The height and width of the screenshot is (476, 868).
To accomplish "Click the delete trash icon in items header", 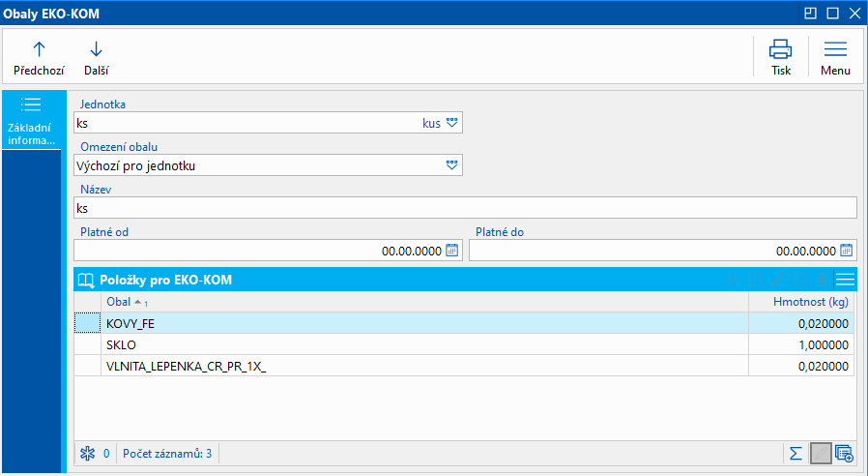I will coord(823,280).
